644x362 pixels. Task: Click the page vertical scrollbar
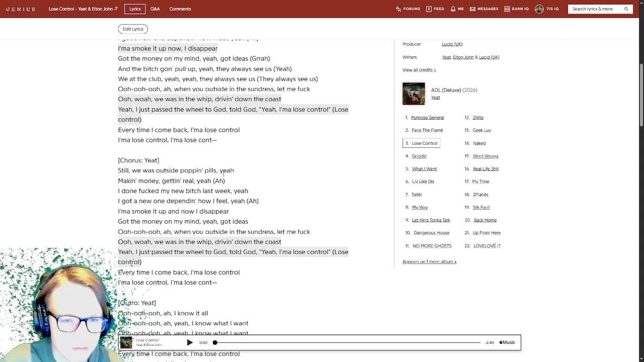tap(641, 96)
